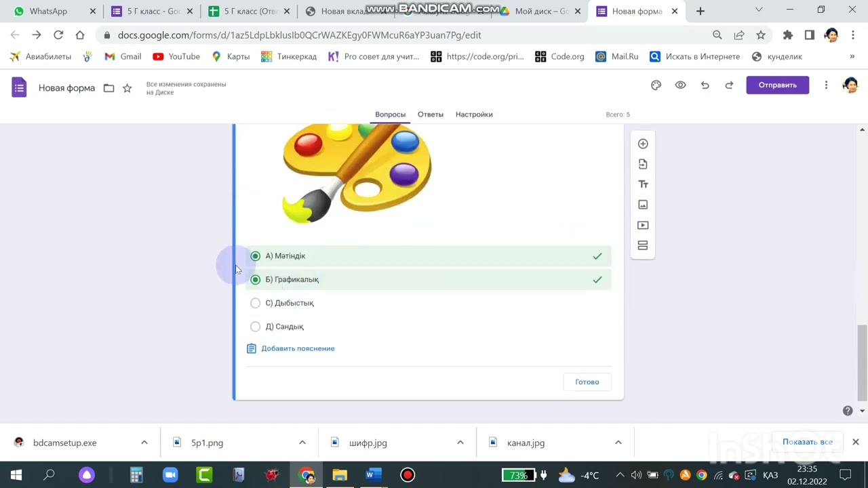Viewport: 868px width, 488px height.
Task: Preview the form with the eye icon
Action: pos(680,85)
